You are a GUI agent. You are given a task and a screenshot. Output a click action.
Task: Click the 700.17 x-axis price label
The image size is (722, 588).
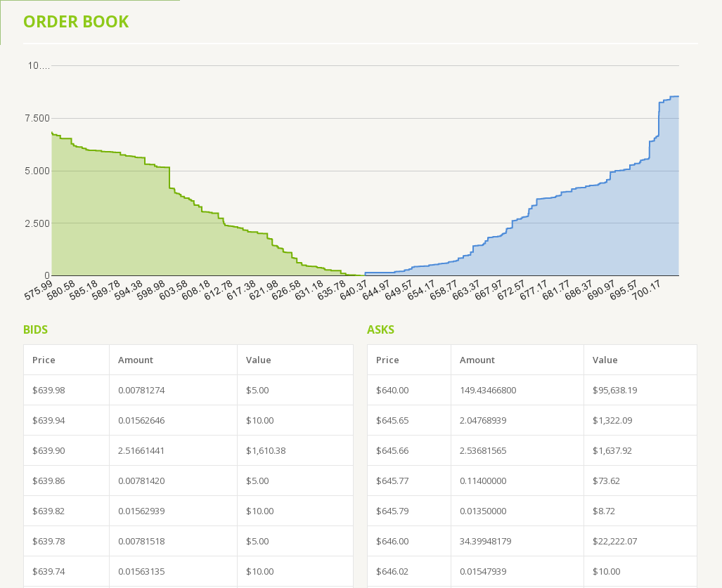(645, 290)
